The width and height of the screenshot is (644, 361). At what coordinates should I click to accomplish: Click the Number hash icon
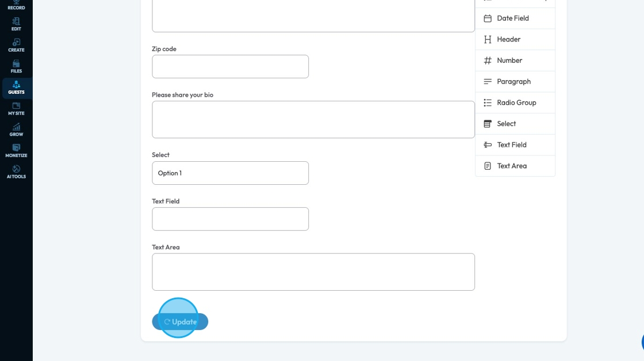pyautogui.click(x=488, y=60)
